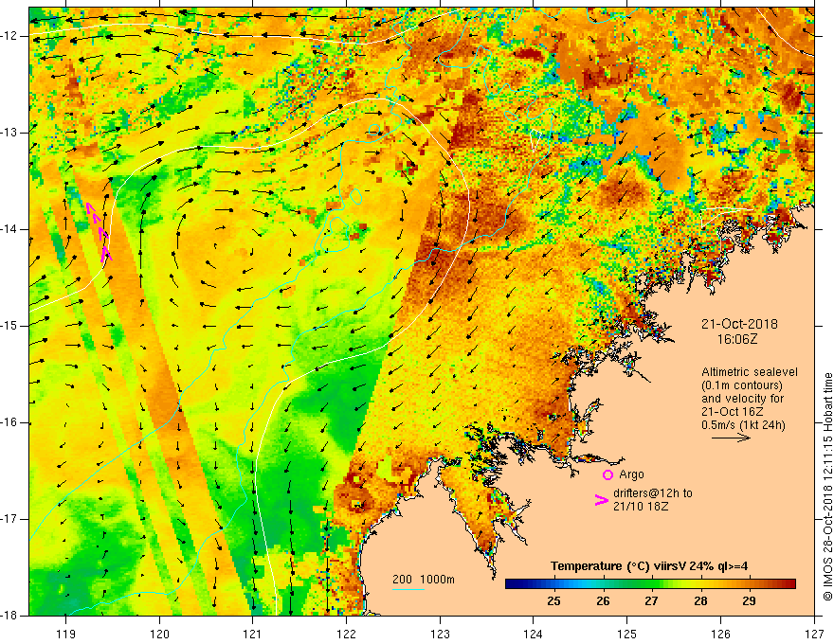Click the longitude axis label 124
The image size is (834, 644).
533,634
